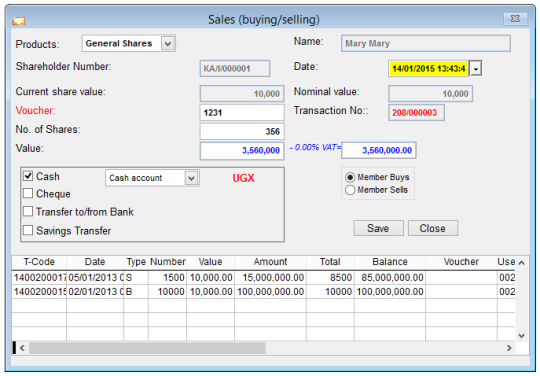Screen dimensions: 540x376
Task: Click the Voucher input field
Action: point(242,113)
